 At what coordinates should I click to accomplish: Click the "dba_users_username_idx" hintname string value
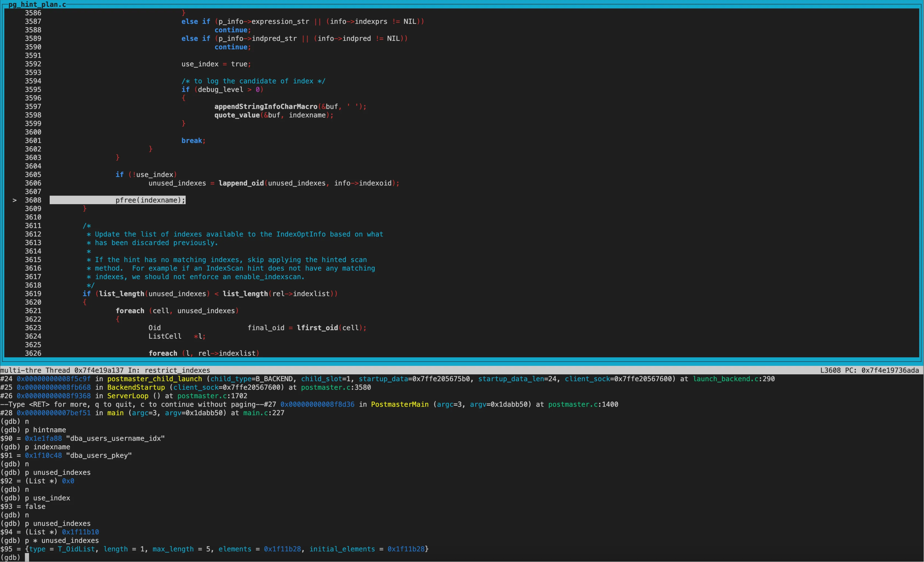(115, 438)
